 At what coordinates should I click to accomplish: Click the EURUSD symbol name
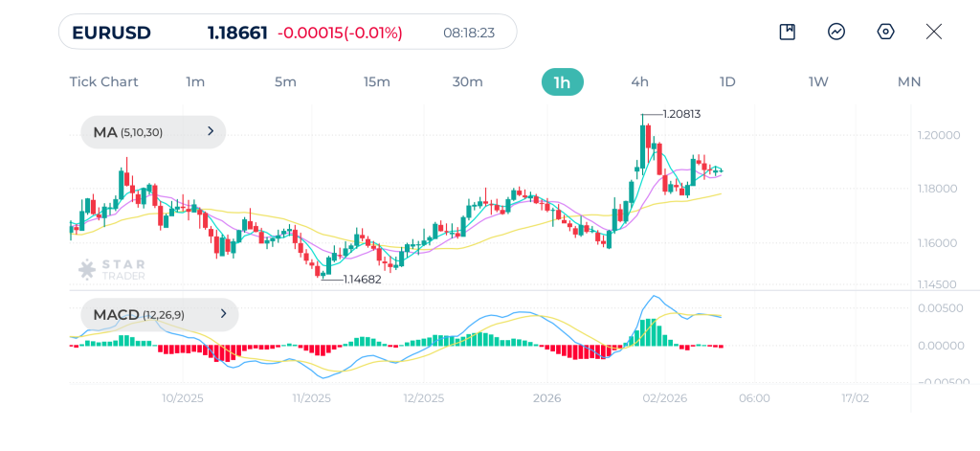click(111, 33)
